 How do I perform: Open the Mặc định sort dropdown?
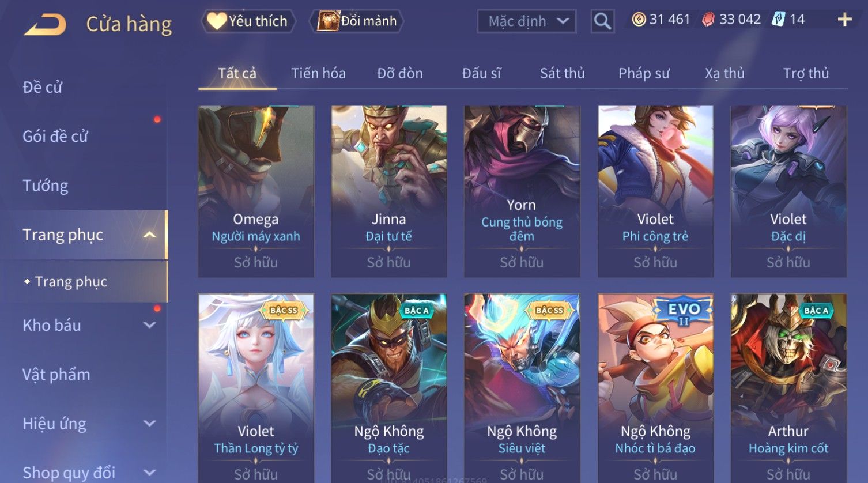tap(527, 21)
